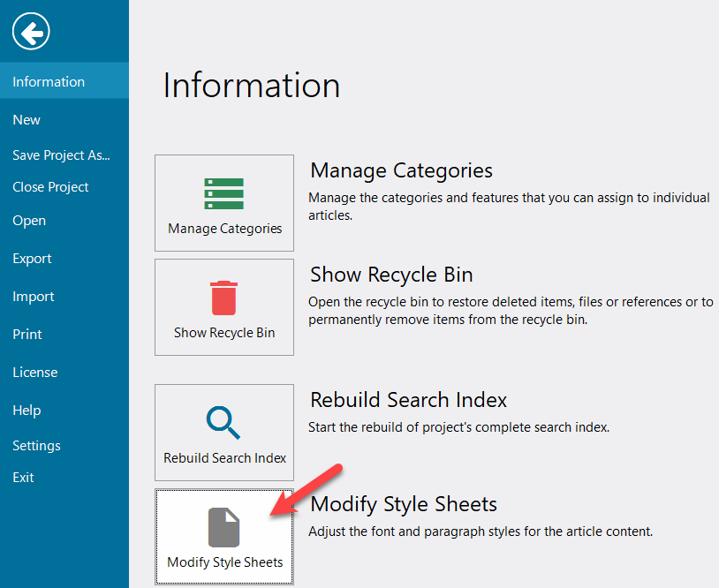Select Close Project in the sidebar
The image size is (719, 588).
point(50,186)
